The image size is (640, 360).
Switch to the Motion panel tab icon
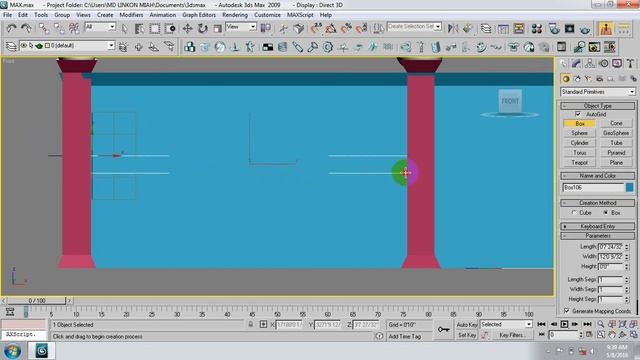604,64
